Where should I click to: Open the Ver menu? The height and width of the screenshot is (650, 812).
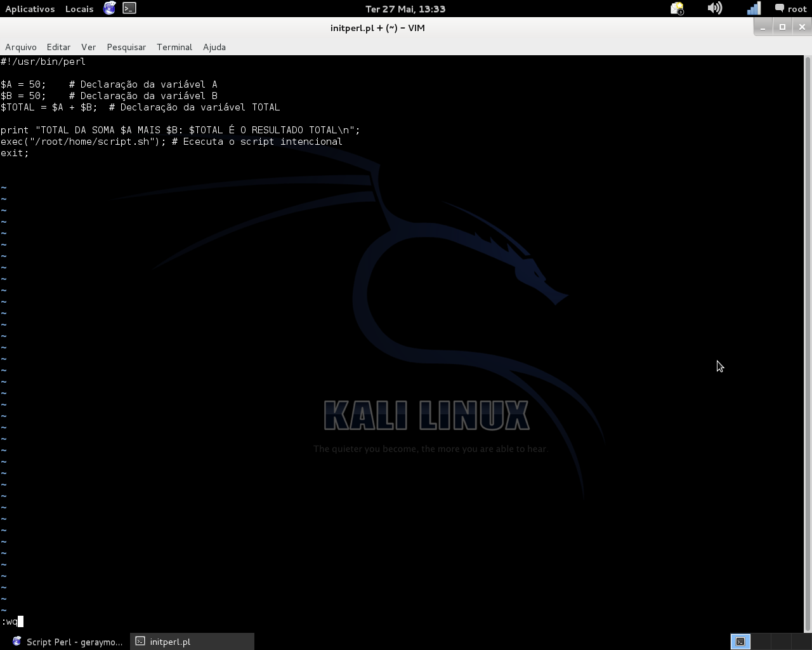88,47
